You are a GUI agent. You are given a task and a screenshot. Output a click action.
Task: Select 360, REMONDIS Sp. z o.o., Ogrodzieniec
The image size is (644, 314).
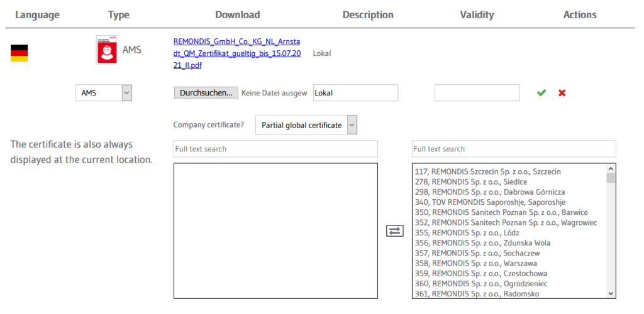pyautogui.click(x=480, y=284)
